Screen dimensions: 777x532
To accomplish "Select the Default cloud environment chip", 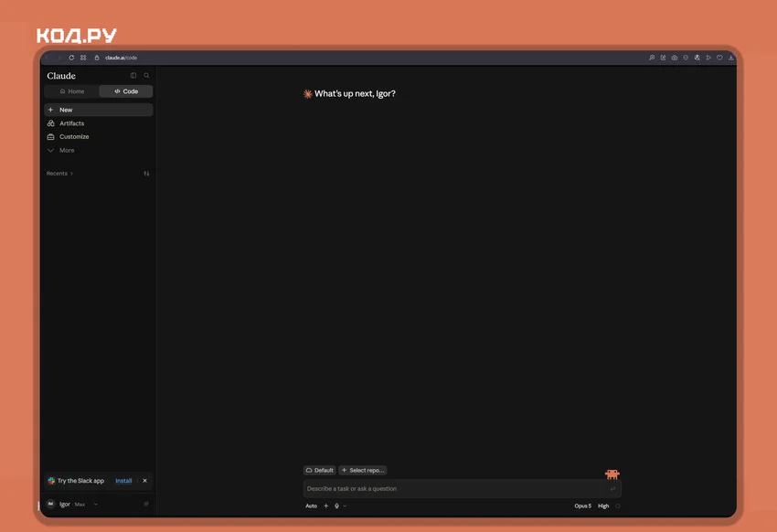I will [320, 470].
